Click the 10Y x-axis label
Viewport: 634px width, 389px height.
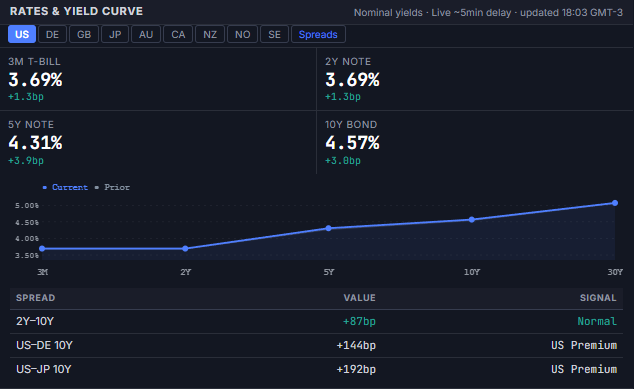[472, 272]
